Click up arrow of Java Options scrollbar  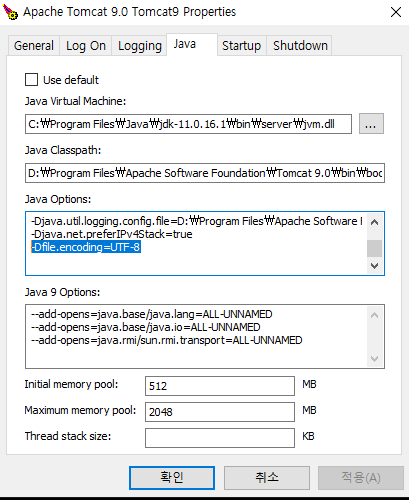pyautogui.click(x=374, y=222)
